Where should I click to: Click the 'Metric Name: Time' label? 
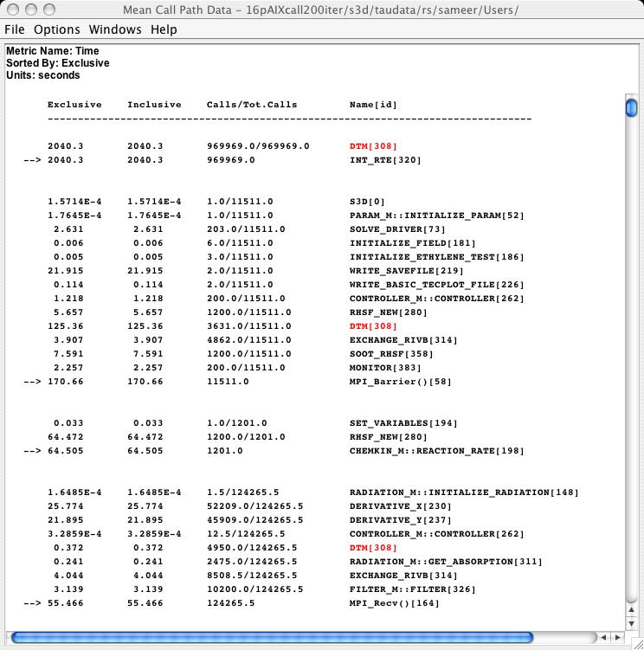tap(53, 51)
